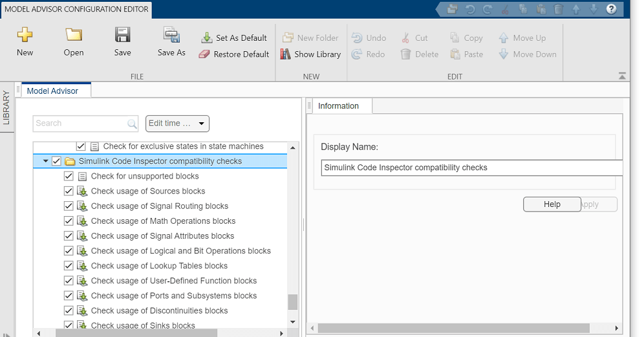This screenshot has height=337, width=644.
Task: Select Check usage of Discontinuities blocks
Action: (159, 310)
